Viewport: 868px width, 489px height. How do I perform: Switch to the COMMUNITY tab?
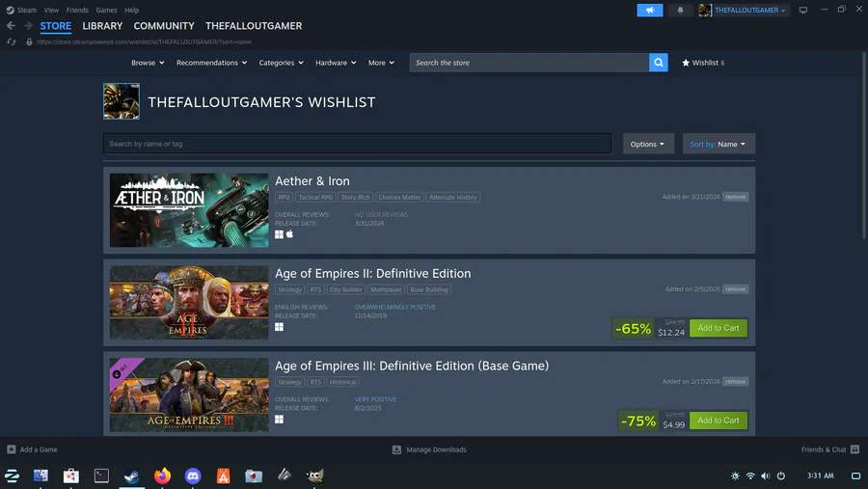click(164, 26)
